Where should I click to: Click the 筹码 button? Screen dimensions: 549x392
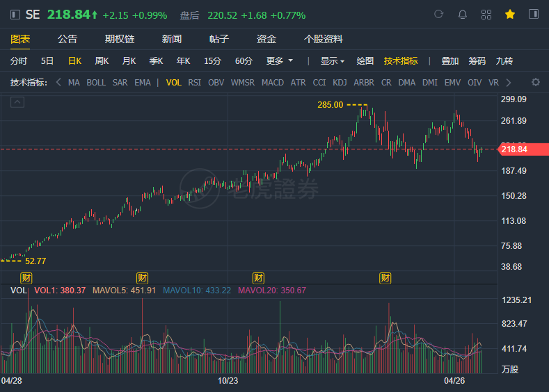tap(477, 61)
